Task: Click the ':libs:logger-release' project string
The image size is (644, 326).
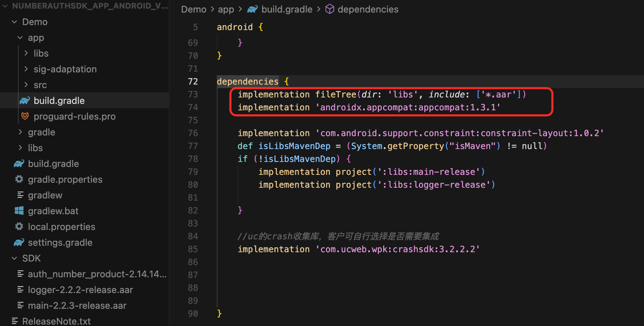Action: click(434, 185)
